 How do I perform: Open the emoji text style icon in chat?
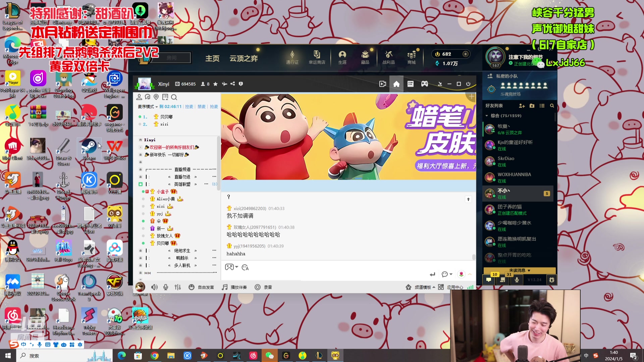pos(245,267)
